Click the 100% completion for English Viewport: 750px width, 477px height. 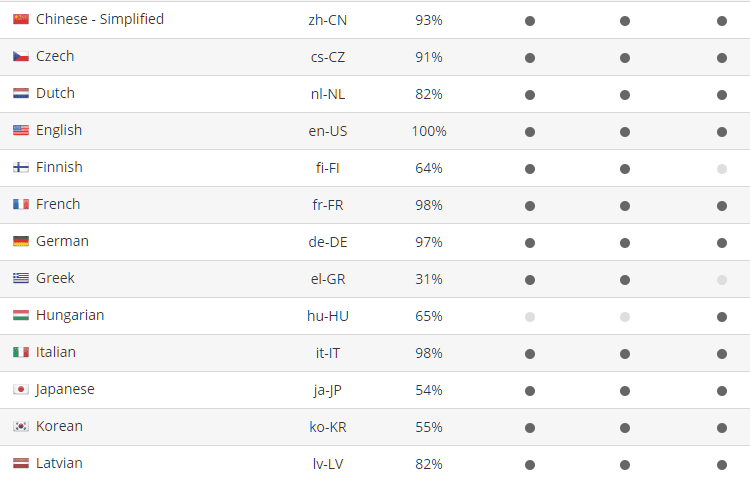[429, 131]
